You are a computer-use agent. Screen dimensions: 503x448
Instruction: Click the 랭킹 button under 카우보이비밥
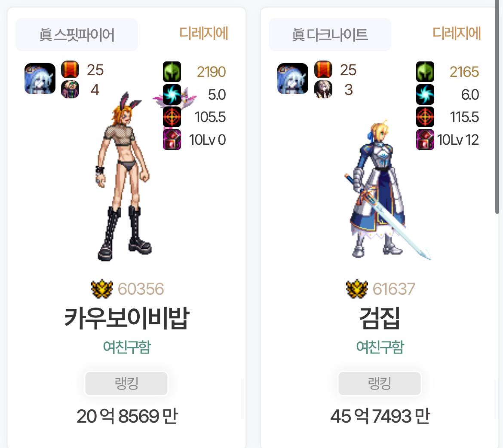(x=126, y=383)
